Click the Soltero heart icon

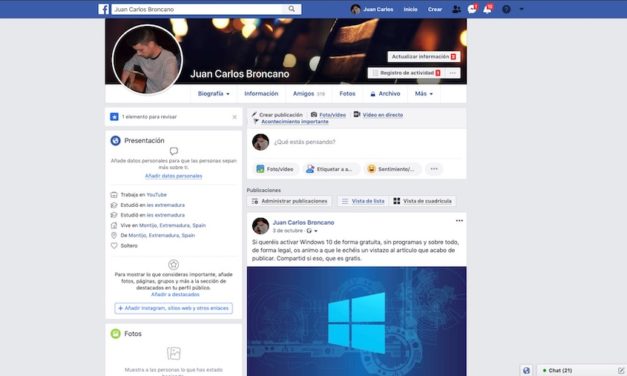click(x=114, y=246)
